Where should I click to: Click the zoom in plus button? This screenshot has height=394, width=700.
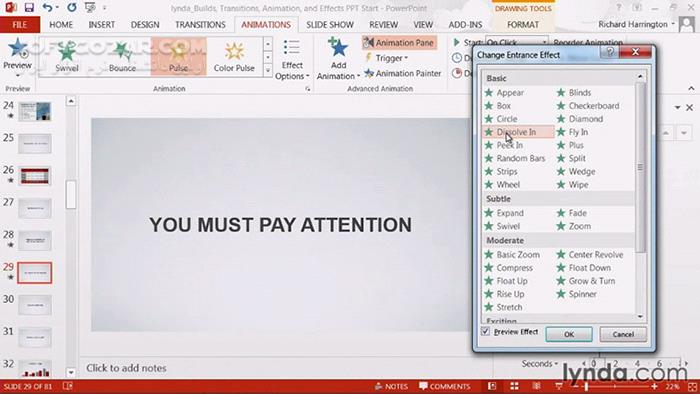pos(654,386)
